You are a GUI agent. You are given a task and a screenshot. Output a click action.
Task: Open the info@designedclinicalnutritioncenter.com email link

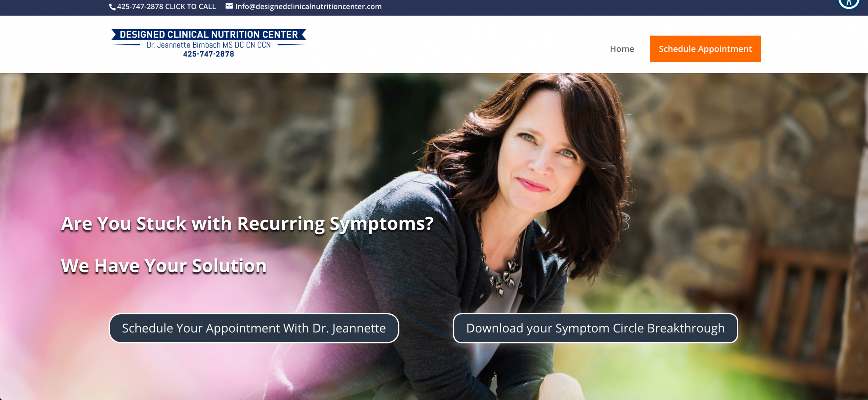tap(308, 6)
